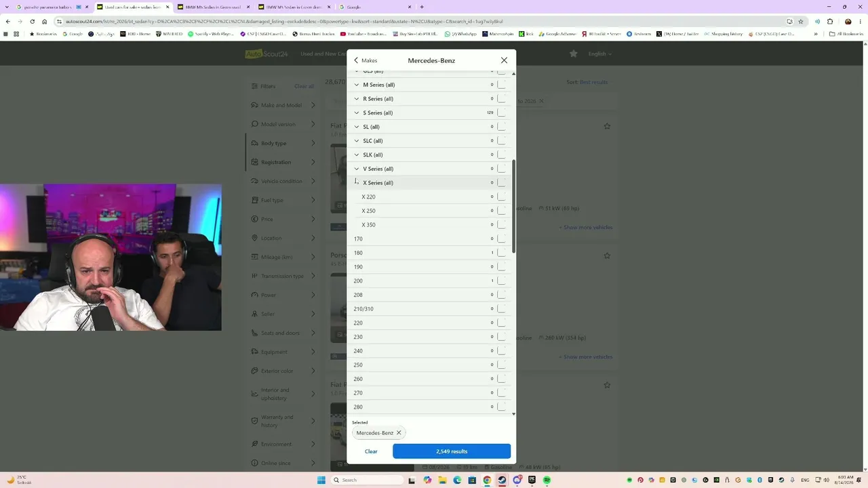Expand the SLK (all) group
This screenshot has width=868, height=488.
click(357, 155)
